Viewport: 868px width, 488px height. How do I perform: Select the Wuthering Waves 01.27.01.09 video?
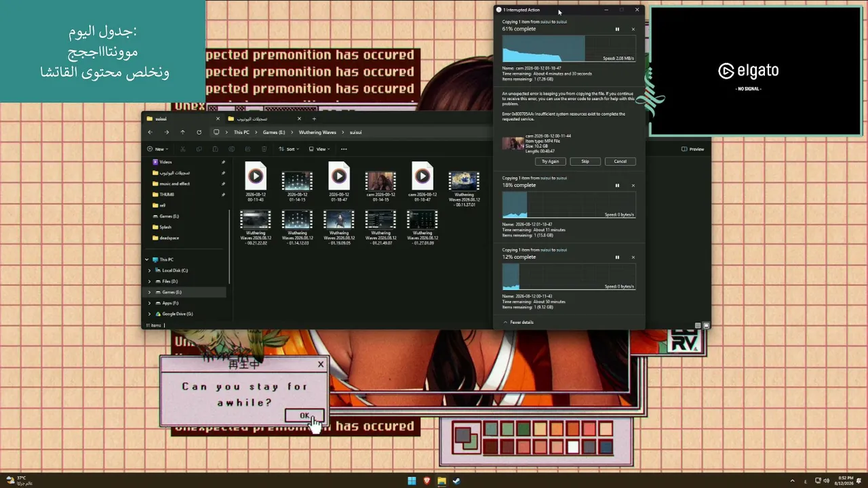(422, 227)
